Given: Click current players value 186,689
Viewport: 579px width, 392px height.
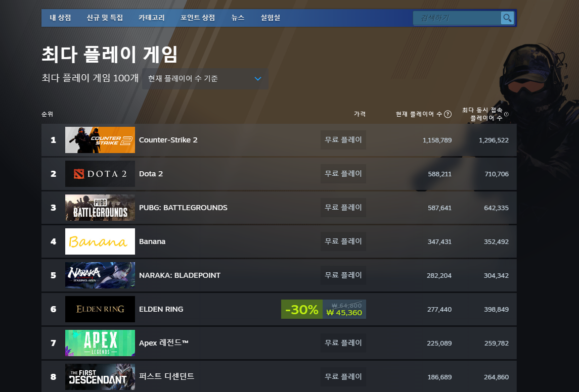Looking at the screenshot, I should click(x=439, y=377).
